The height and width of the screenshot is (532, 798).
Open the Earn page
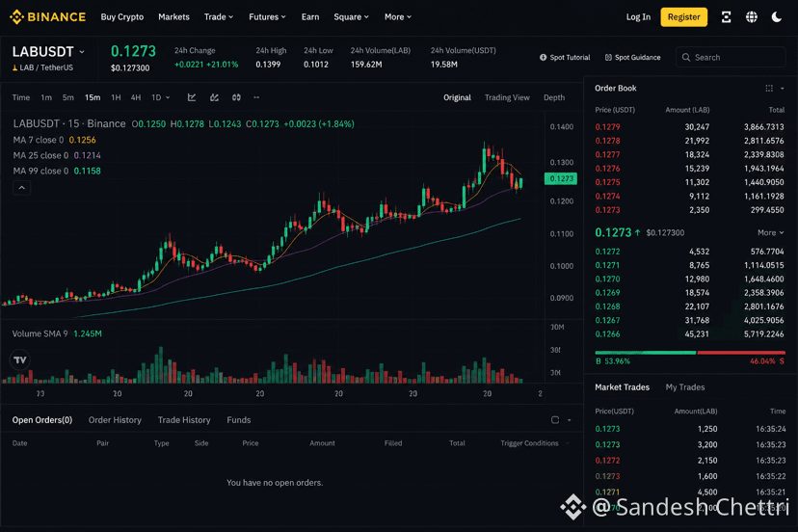(310, 16)
